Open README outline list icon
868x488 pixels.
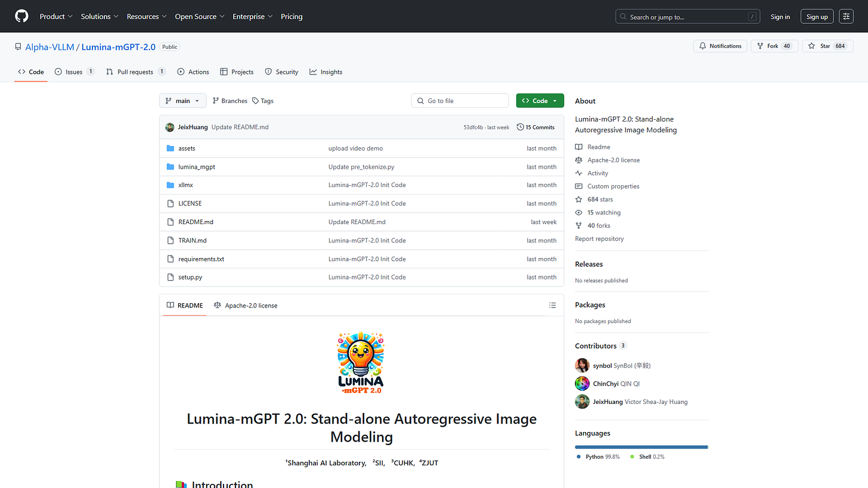(x=553, y=305)
